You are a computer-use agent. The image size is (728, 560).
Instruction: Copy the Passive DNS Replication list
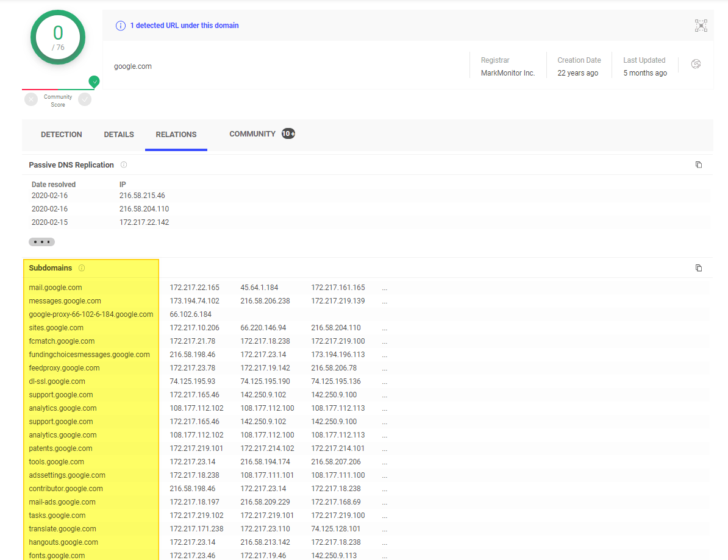pos(698,165)
